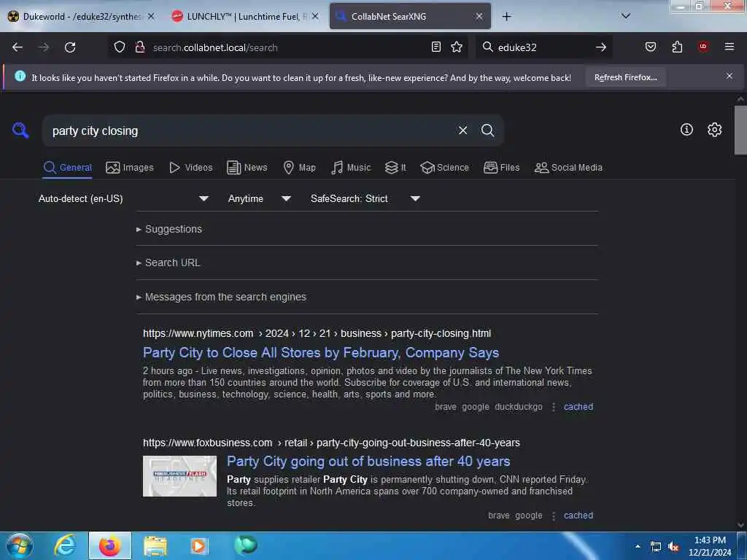Open the Pocket save icon
The height and width of the screenshot is (560, 747).
(651, 47)
